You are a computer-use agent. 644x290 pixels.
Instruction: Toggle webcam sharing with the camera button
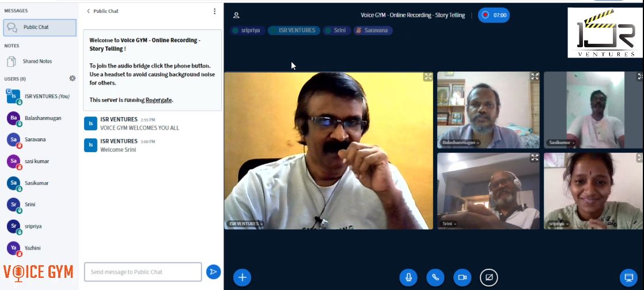(462, 277)
